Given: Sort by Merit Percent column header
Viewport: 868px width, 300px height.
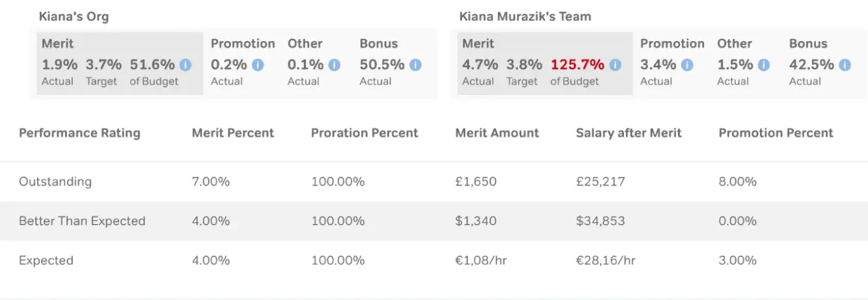Looking at the screenshot, I should (233, 133).
